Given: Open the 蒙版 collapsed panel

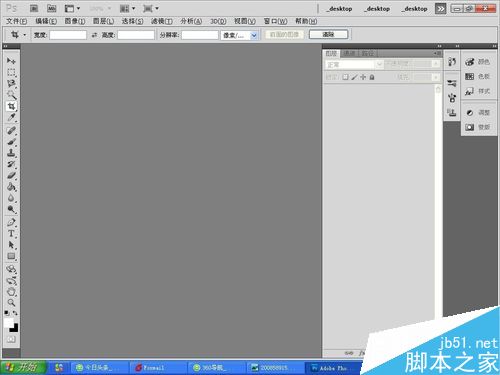Looking at the screenshot, I should (477, 127).
